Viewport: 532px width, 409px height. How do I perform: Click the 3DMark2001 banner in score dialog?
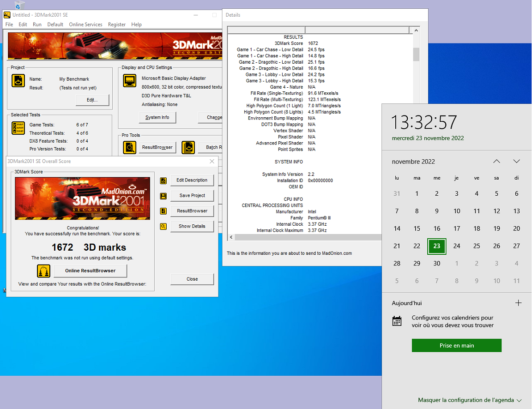click(x=83, y=198)
